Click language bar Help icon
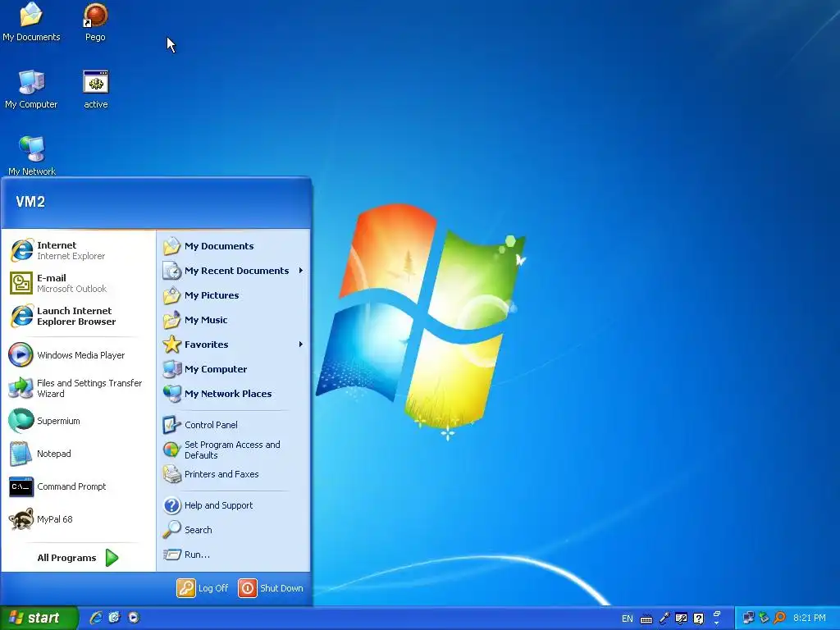 699,619
